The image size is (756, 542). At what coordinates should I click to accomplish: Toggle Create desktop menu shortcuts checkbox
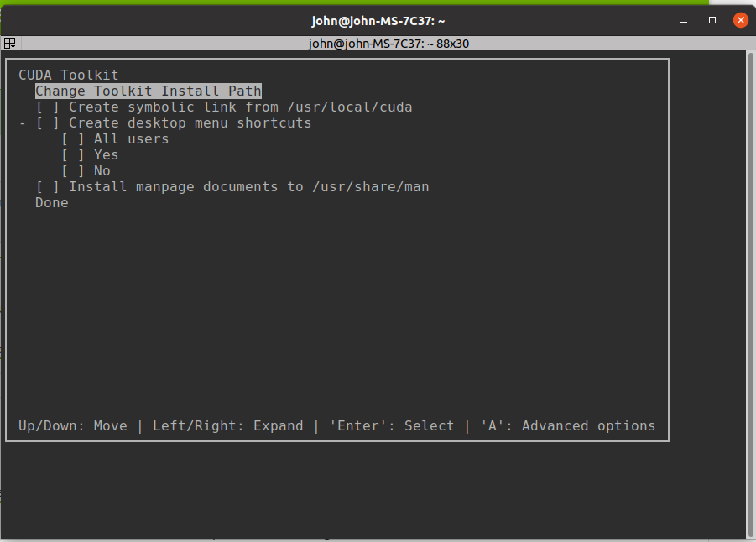point(48,123)
